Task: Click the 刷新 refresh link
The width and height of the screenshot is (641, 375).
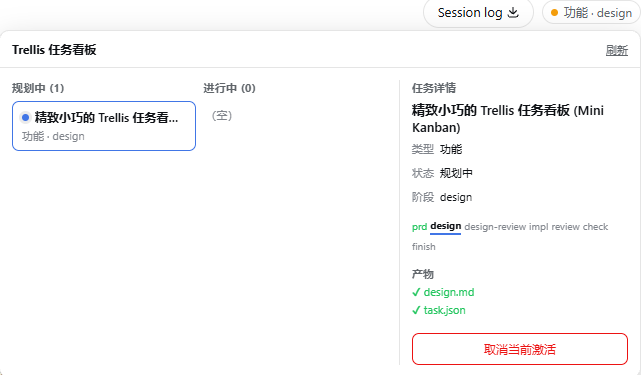Action: coord(616,50)
